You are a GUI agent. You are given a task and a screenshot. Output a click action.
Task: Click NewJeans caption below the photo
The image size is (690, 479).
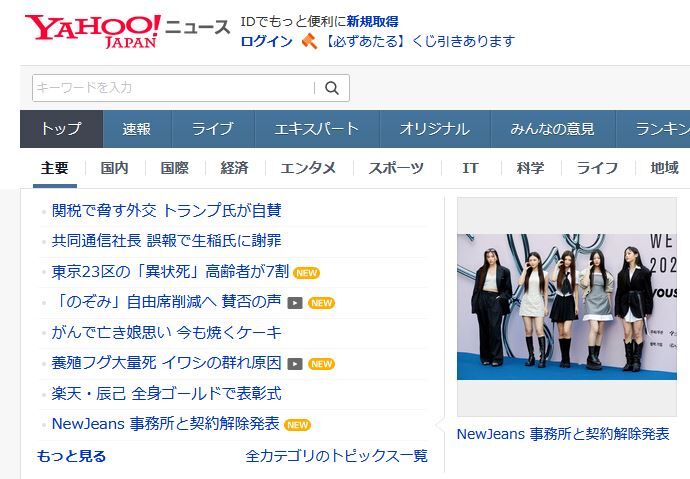click(563, 434)
